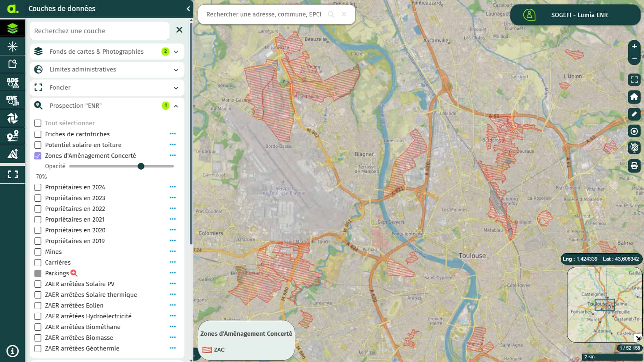Screen dimensions: 644x362
Task: Return to home map extent
Action: (x=634, y=97)
